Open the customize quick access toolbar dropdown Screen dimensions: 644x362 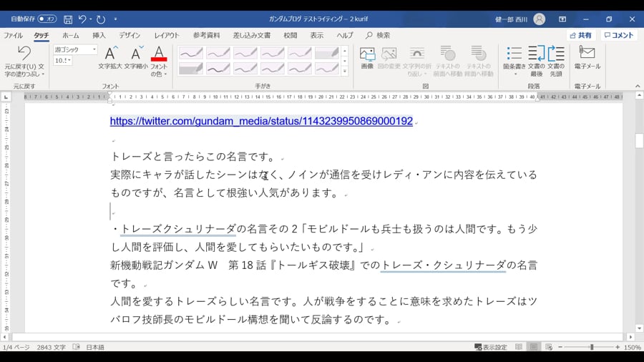click(x=115, y=19)
